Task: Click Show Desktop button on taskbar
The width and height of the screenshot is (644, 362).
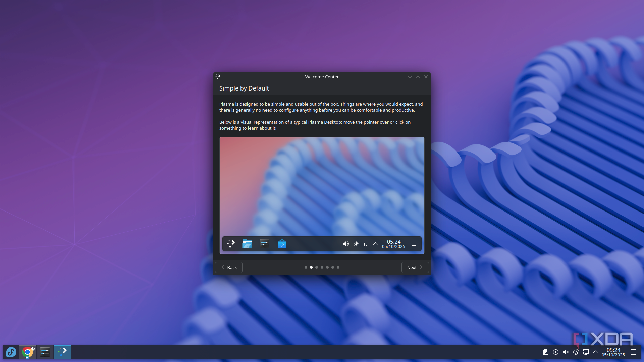Action: [633, 352]
